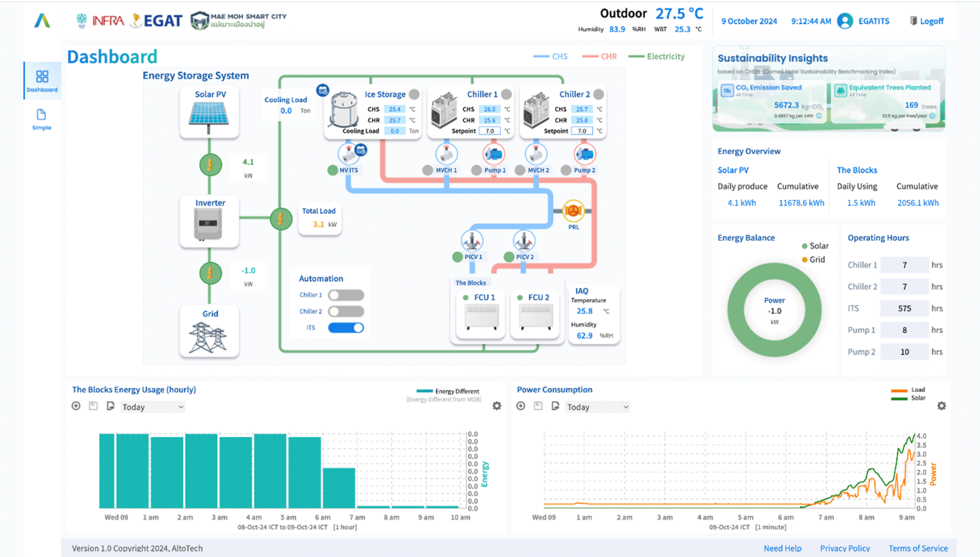Open Blocks Energy Usage chart settings gear
This screenshot has height=557, width=980.
497,406
